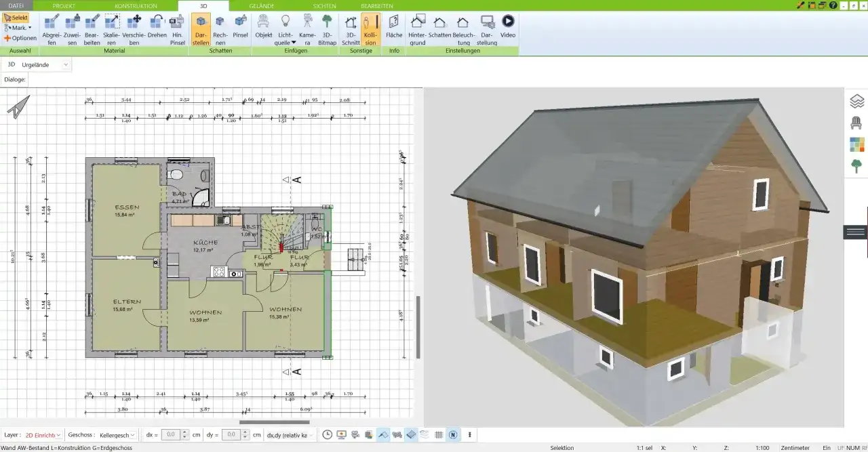Insert an Objekt from ribbon
Screen dimensions: 868x452
264,26
